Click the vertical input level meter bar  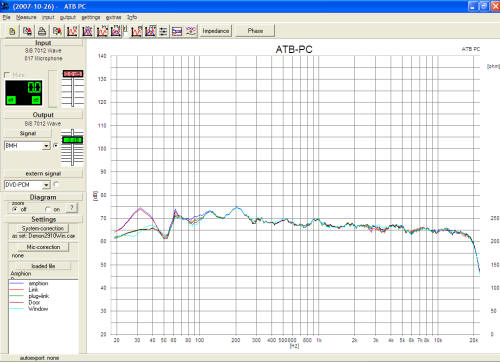(x=53, y=89)
